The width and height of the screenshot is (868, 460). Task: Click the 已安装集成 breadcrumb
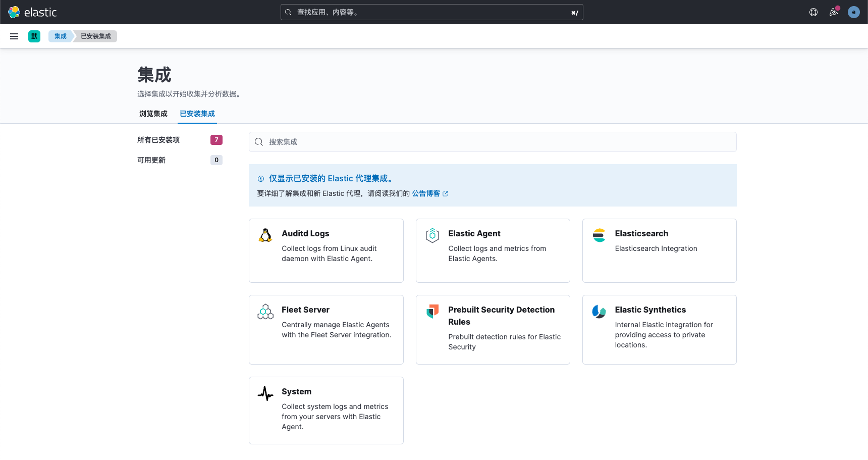(96, 36)
